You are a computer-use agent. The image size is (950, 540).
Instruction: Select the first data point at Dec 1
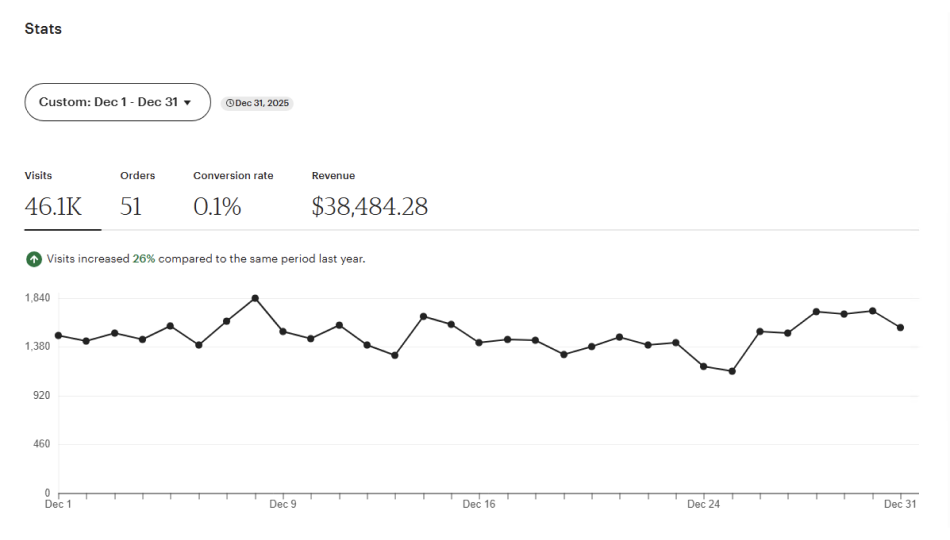pos(58,335)
